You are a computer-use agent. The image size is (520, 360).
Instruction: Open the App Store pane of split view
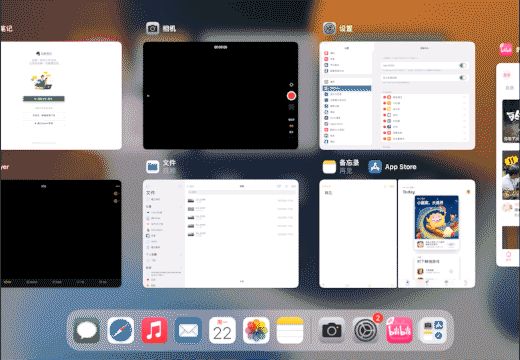(x=437, y=234)
